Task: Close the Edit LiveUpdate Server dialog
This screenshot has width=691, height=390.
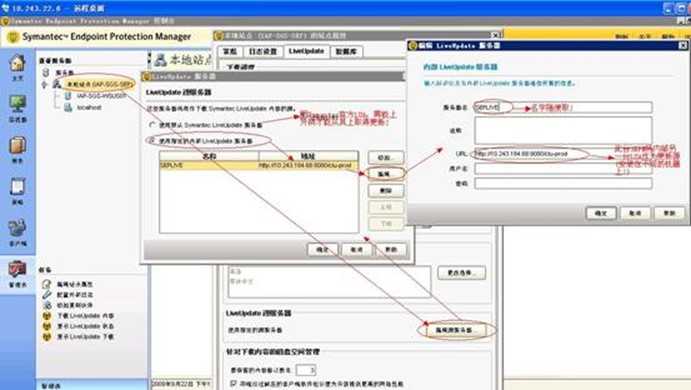Action: (x=683, y=45)
